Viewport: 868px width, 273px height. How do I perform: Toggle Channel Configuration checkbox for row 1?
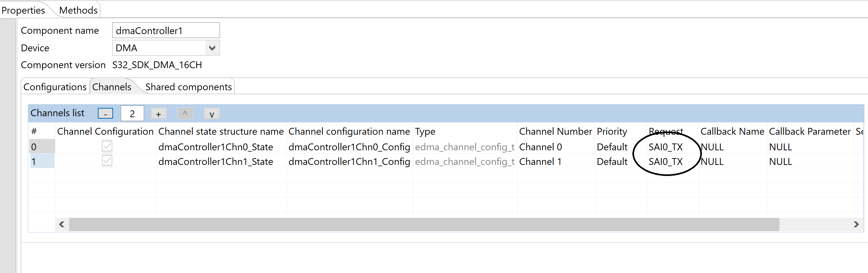click(107, 161)
